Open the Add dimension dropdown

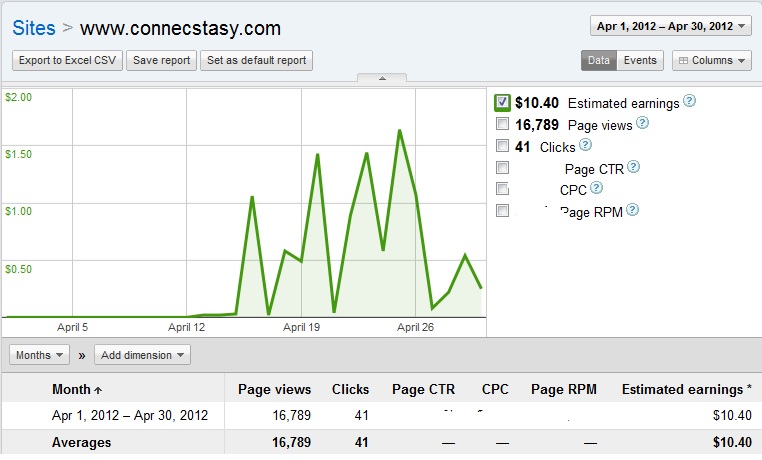pos(142,355)
